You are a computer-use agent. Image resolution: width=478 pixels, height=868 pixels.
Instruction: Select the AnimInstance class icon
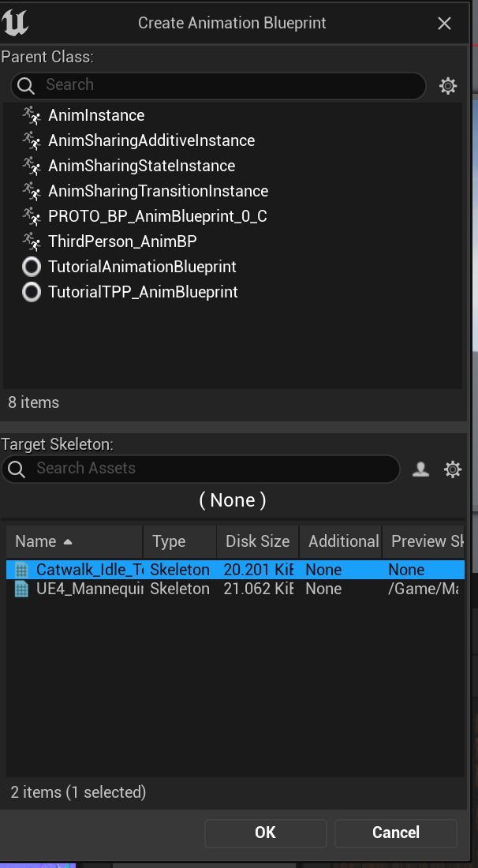tap(32, 115)
